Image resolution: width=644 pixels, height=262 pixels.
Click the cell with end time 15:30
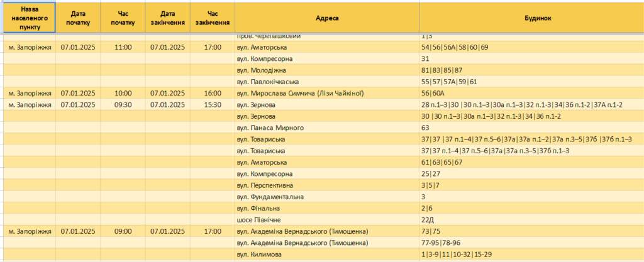pos(213,105)
